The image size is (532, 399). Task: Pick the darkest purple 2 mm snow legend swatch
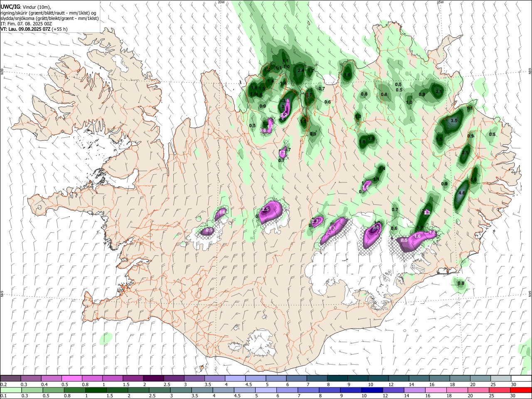click(153, 379)
